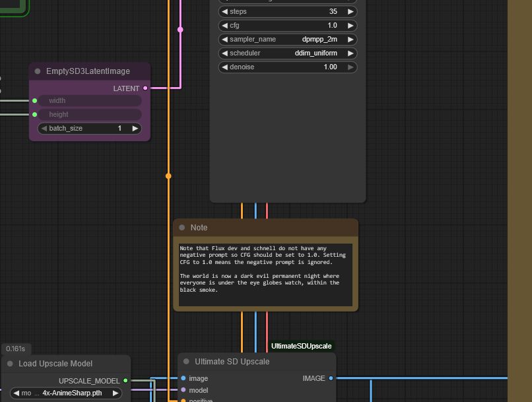The width and height of the screenshot is (532, 402).
Task: Collapse the EmptySD3LatentImage node via its dot
Action: (37, 71)
